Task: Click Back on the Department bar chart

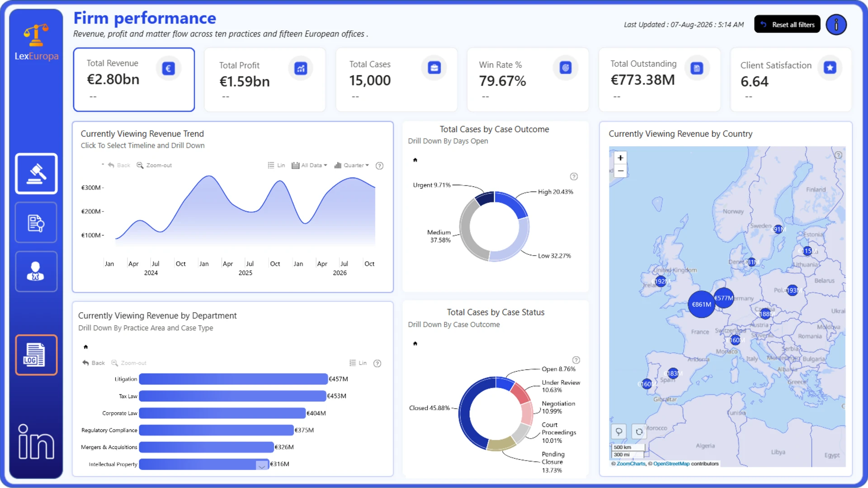Action: click(x=94, y=363)
